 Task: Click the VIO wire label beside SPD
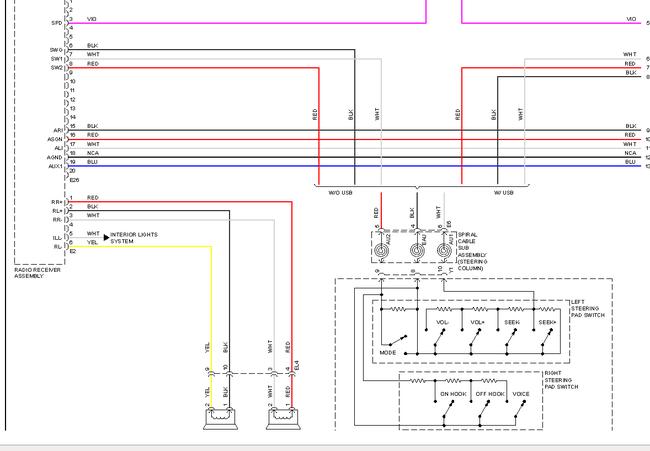(x=92, y=19)
